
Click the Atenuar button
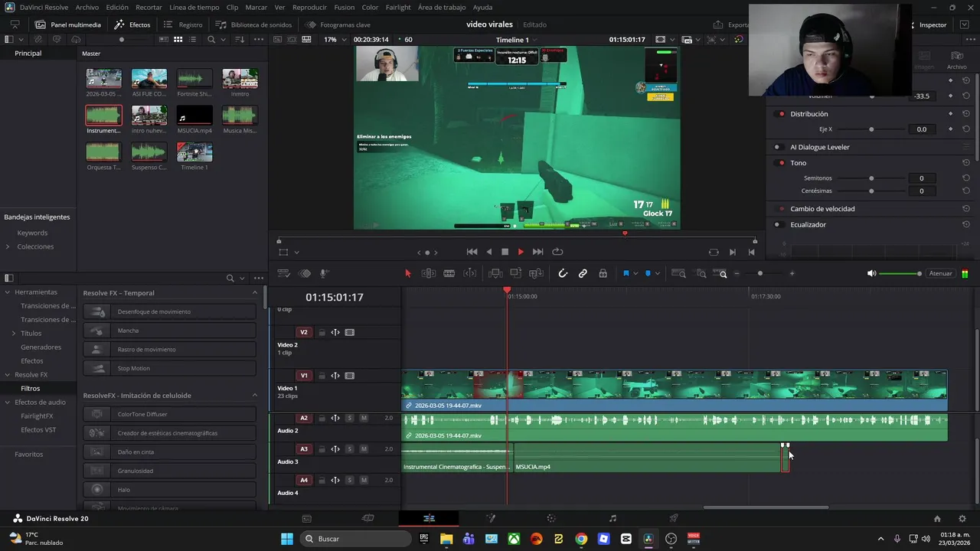point(940,273)
